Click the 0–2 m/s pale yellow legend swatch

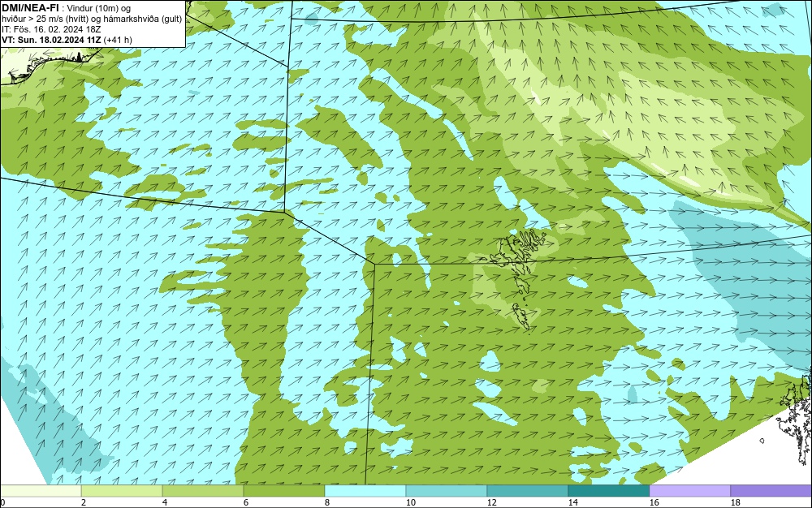41,491
